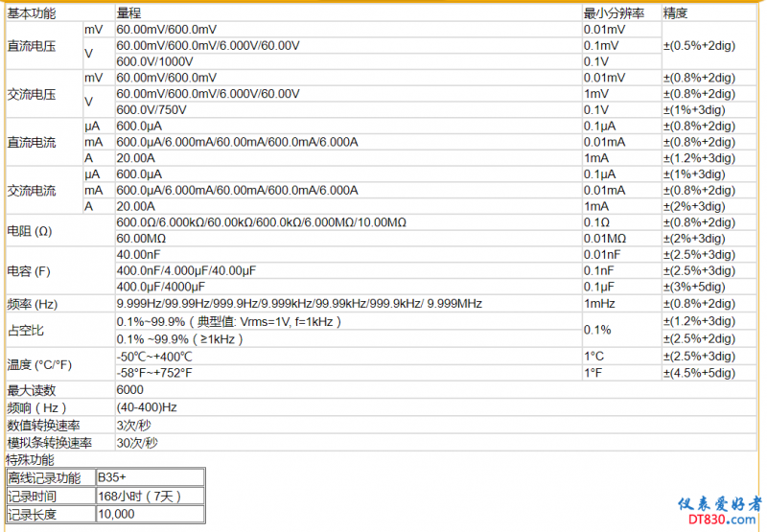
Task: Click the 最大读数 value 6000
Action: coord(130,390)
